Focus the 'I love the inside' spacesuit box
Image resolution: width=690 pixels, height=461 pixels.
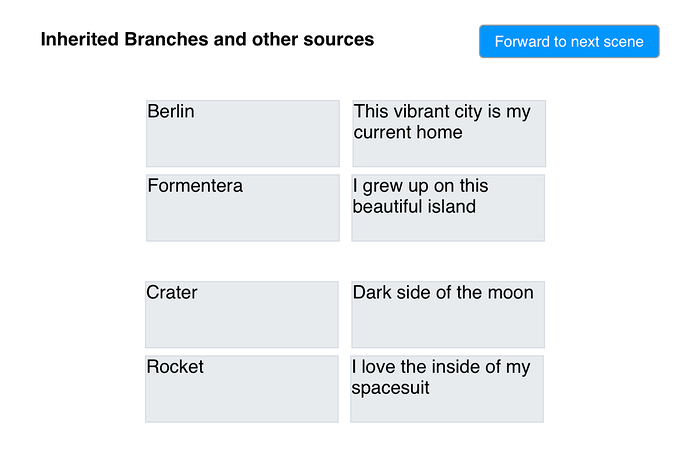[447, 389]
